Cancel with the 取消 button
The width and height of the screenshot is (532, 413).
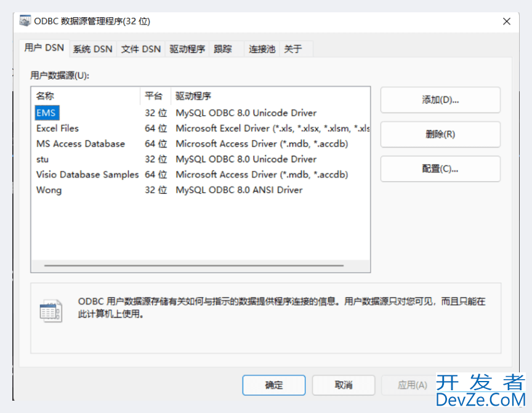coord(344,385)
